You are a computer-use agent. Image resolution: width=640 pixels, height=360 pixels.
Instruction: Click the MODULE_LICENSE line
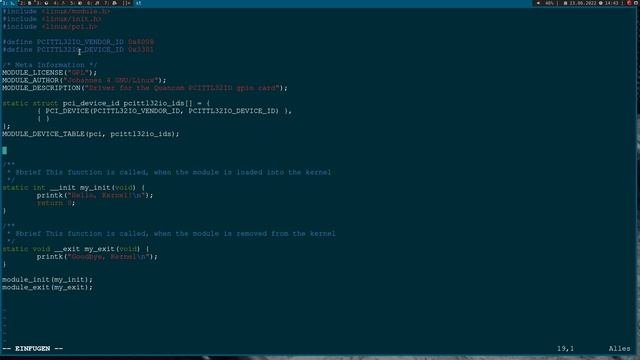coord(49,73)
